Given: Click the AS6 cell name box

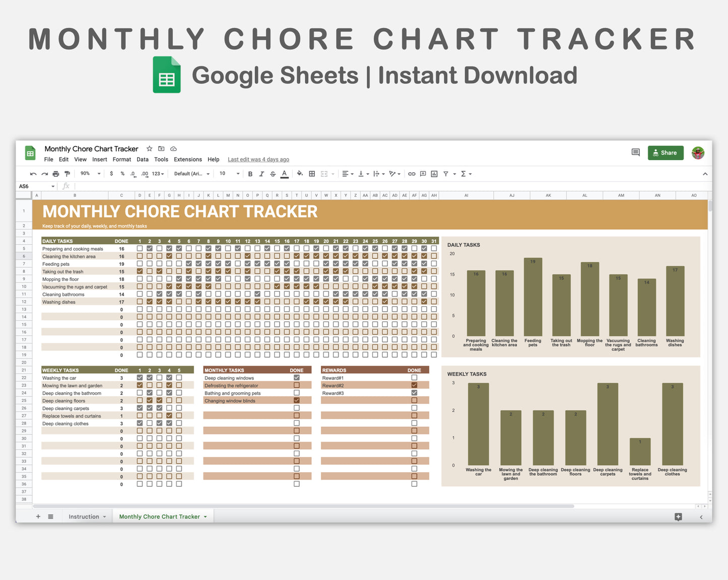Looking at the screenshot, I should pos(35,186).
